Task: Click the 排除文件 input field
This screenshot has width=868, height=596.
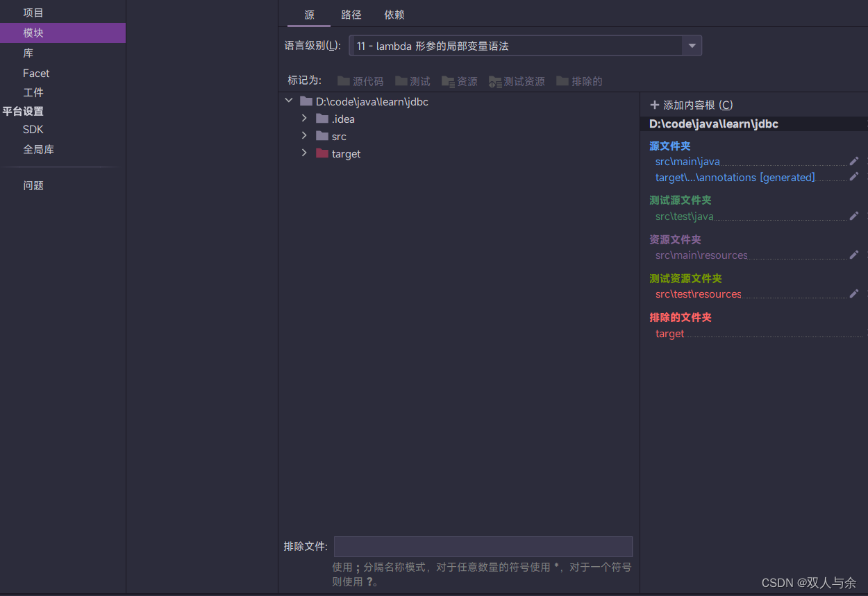Action: point(483,547)
